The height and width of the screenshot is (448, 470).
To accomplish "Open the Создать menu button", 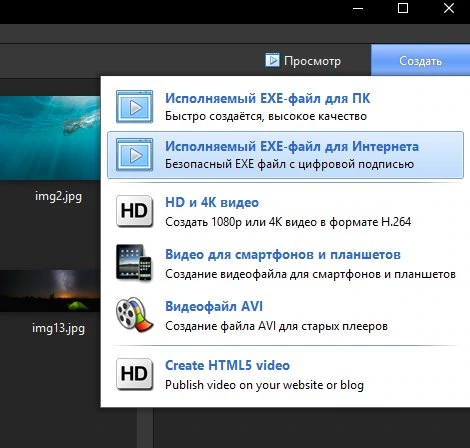I will pyautogui.click(x=421, y=61).
